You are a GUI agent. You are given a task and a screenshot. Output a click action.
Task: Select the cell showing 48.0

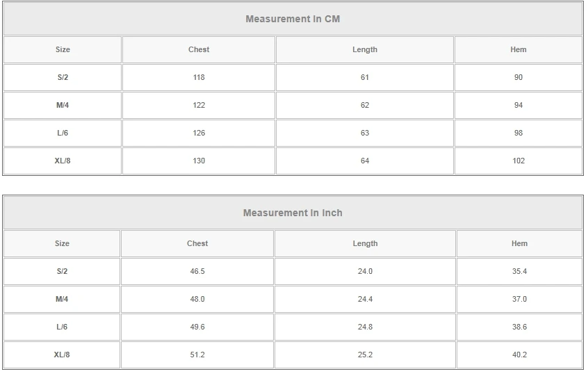pyautogui.click(x=197, y=299)
